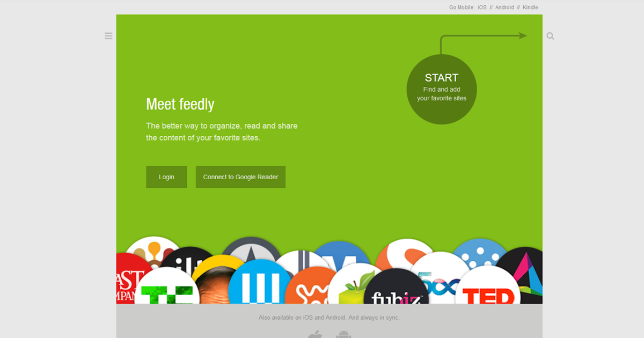This screenshot has height=338, width=644.
Task: Click the search magnifier icon
Action: 550,36
